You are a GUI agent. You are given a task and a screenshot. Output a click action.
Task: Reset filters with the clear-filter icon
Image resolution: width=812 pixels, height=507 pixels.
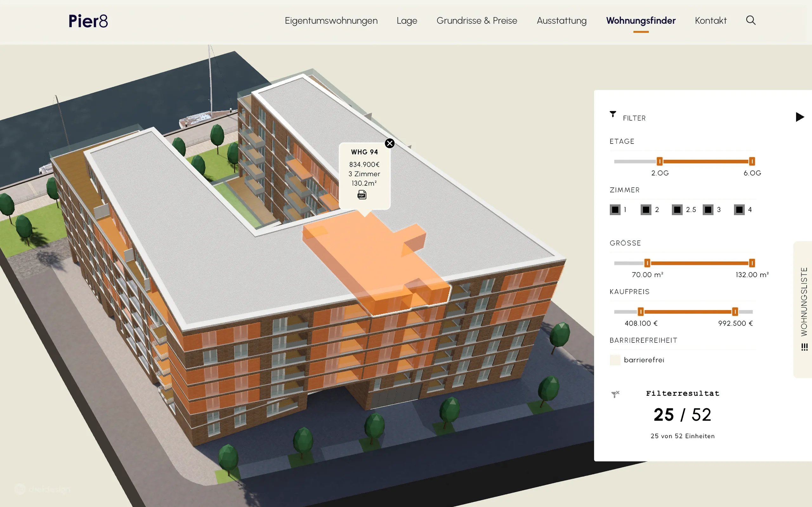[615, 394]
